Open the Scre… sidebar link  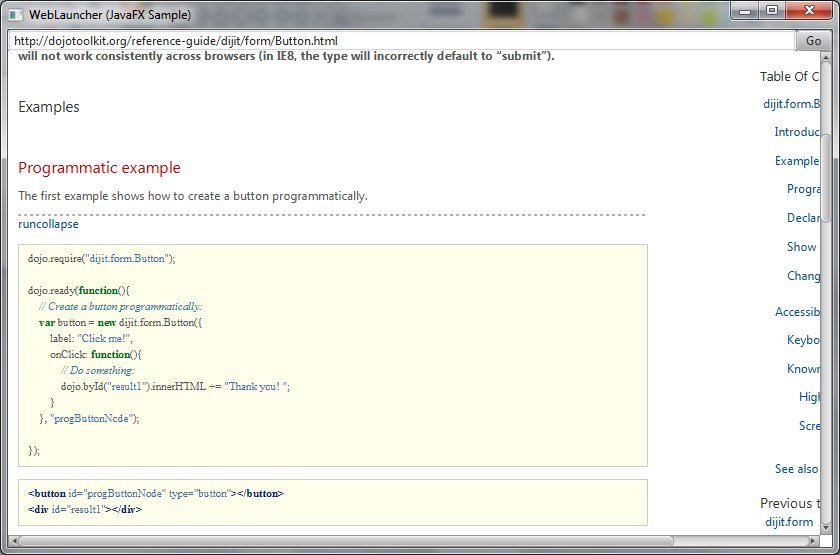(809, 426)
